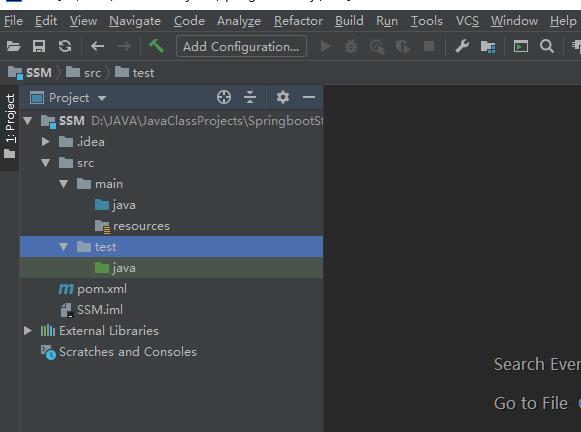
Task: Click the Save All floppy disk icon
Action: coord(39,47)
